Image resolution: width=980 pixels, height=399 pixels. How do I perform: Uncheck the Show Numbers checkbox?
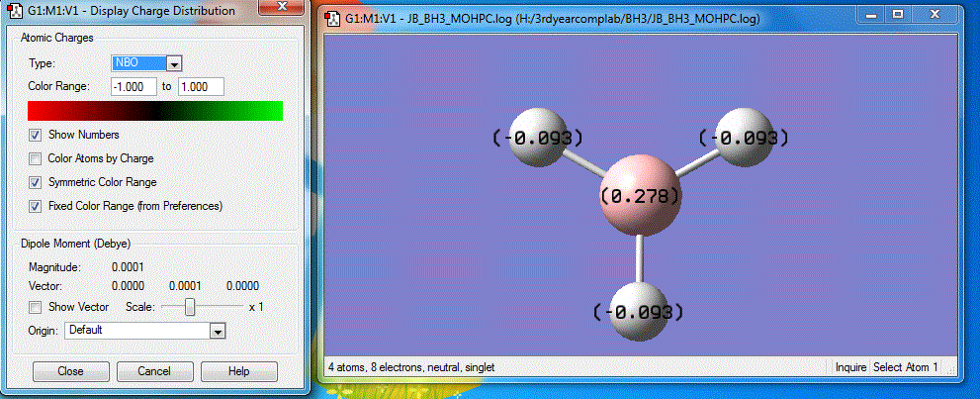tap(36, 135)
